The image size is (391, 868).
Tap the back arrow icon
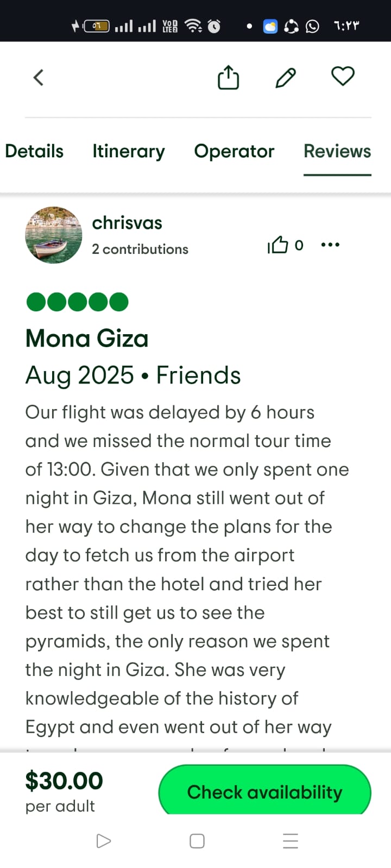[38, 78]
